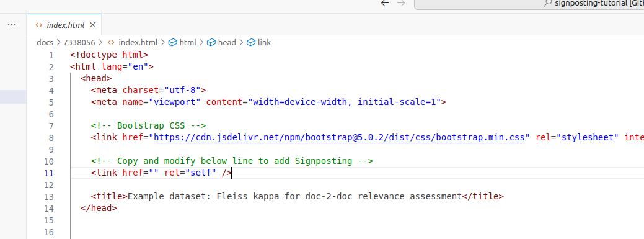Go back with the left arrow
This screenshot has height=239, width=644.
pos(384,3)
